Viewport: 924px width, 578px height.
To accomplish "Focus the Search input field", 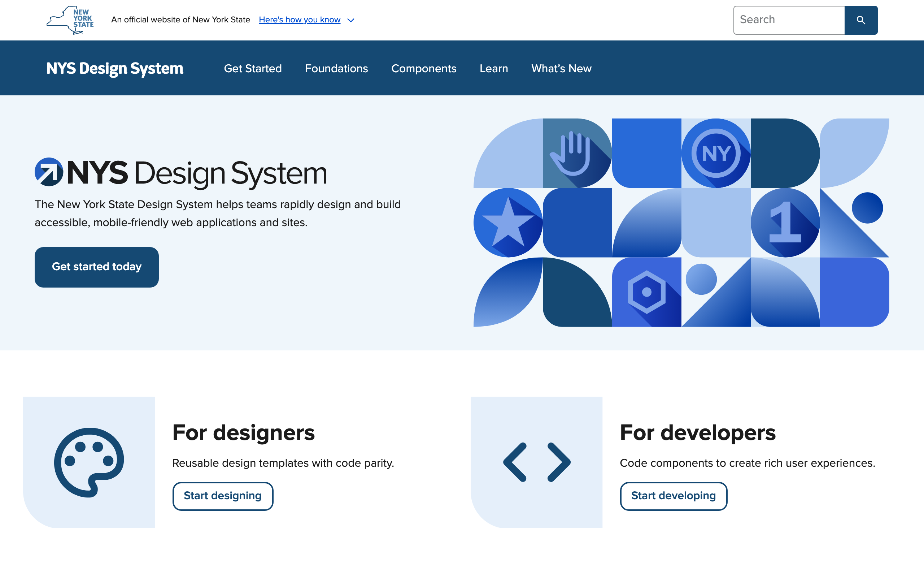I will click(789, 20).
